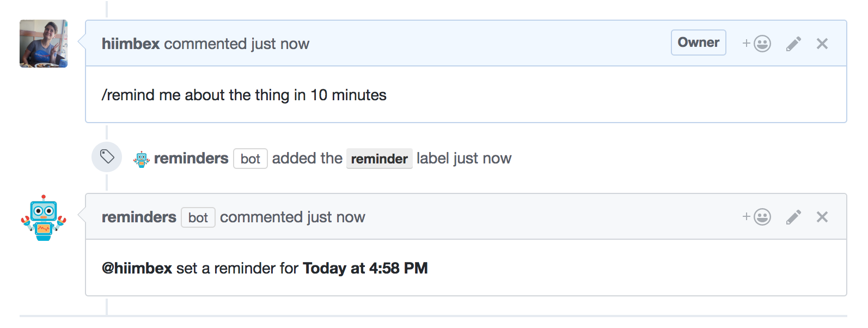Click the "just now" timestamp on the bot comment

pyautogui.click(x=336, y=217)
